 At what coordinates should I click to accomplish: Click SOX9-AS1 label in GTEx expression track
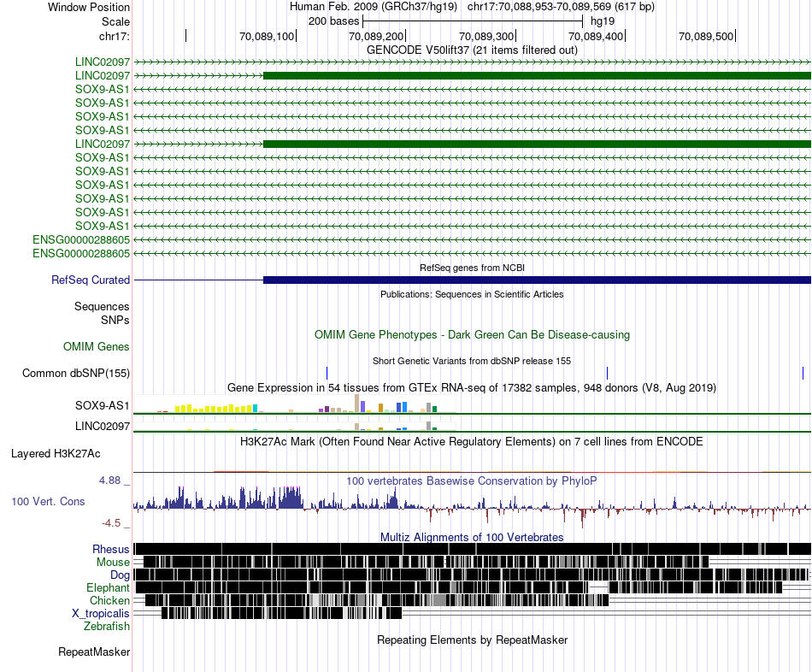tap(103, 405)
